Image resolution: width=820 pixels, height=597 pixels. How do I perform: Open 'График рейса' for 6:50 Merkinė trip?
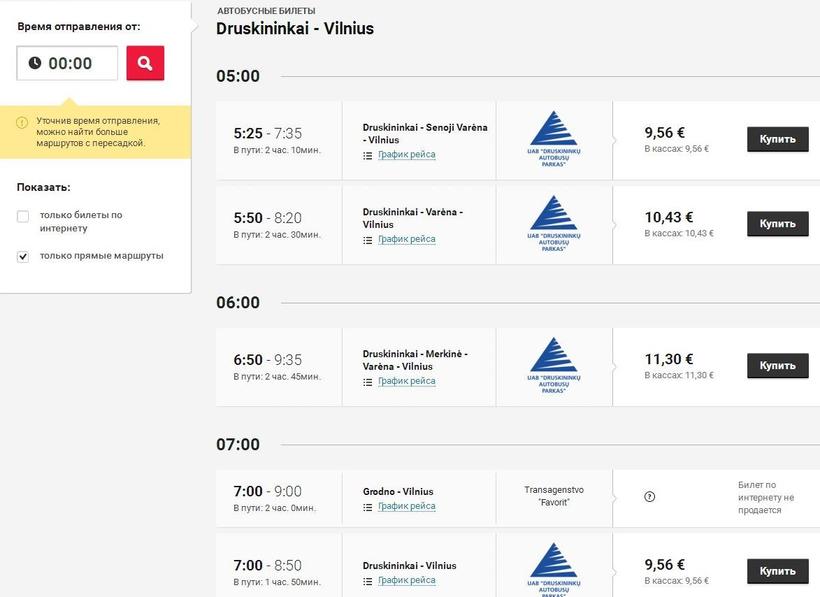point(406,381)
